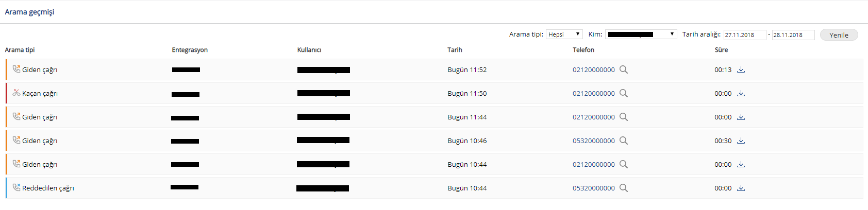
Task: Click the Tarih column header
Action: (455, 50)
